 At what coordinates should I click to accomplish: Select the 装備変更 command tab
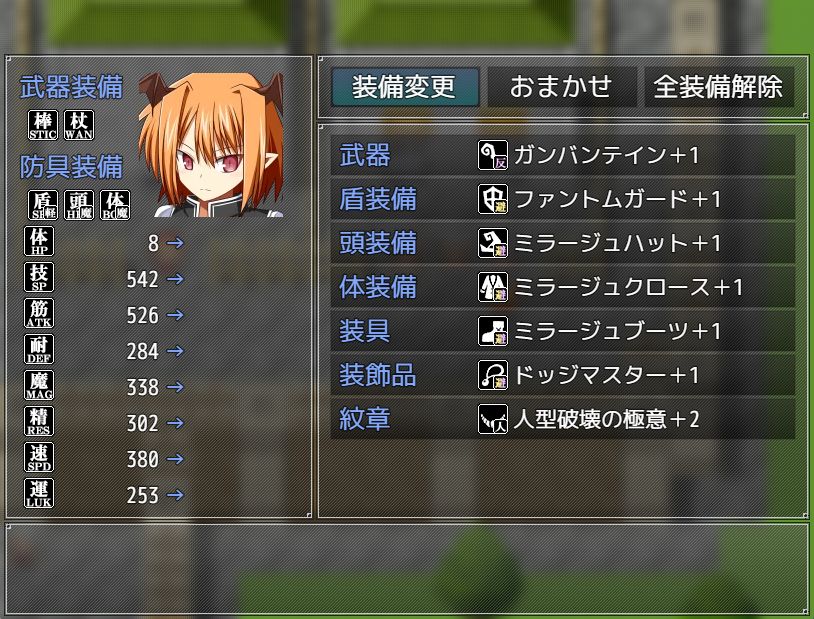click(x=405, y=87)
